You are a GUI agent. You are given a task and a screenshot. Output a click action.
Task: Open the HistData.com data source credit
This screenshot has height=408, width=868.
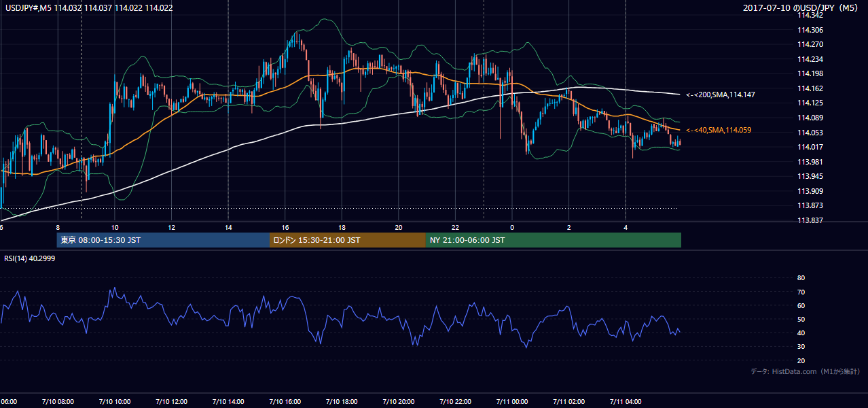[x=806, y=371]
